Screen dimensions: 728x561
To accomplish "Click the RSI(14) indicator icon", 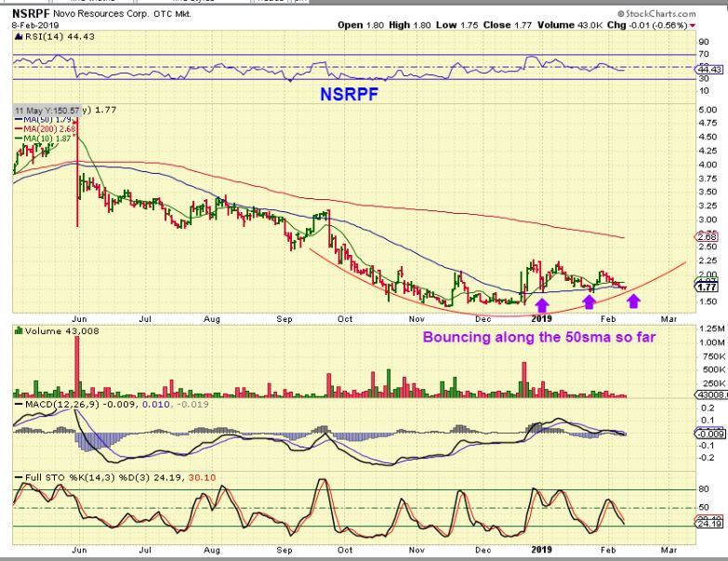I will [x=19, y=36].
